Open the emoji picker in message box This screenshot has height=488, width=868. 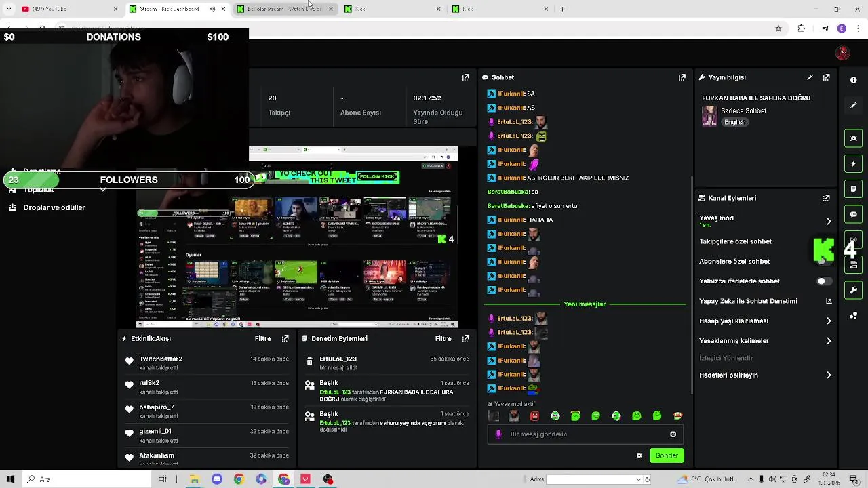point(673,434)
